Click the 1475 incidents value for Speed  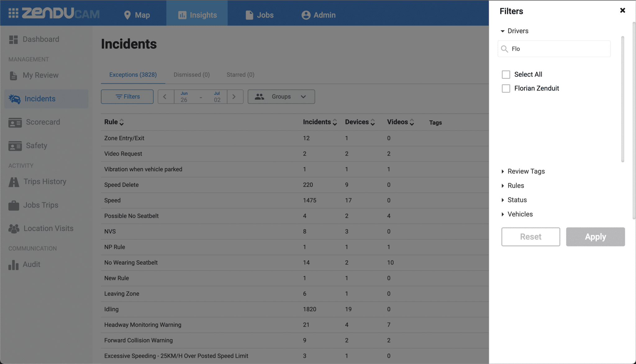click(x=310, y=200)
